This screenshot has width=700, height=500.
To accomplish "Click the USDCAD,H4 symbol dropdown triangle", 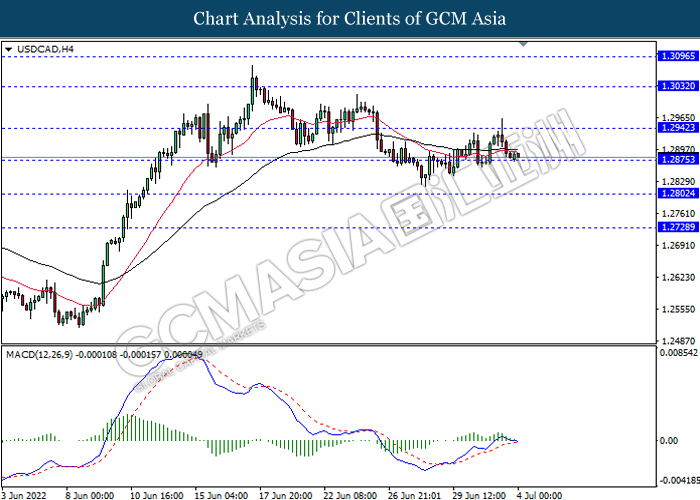I will (8, 50).
